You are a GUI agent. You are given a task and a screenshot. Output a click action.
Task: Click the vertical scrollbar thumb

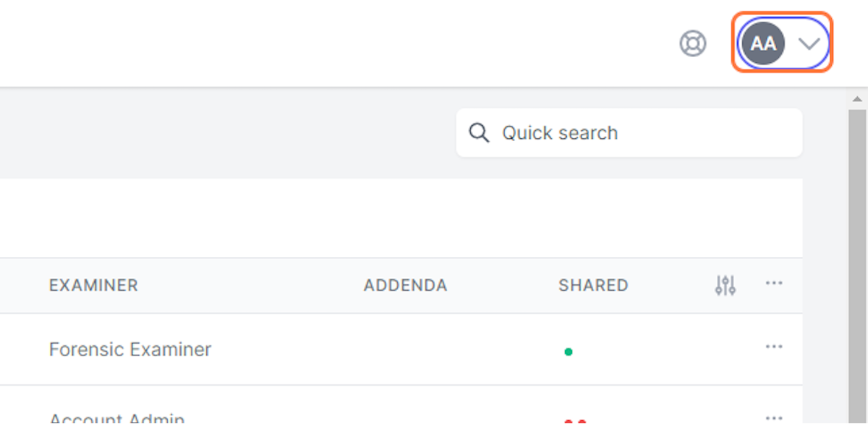[857, 266]
